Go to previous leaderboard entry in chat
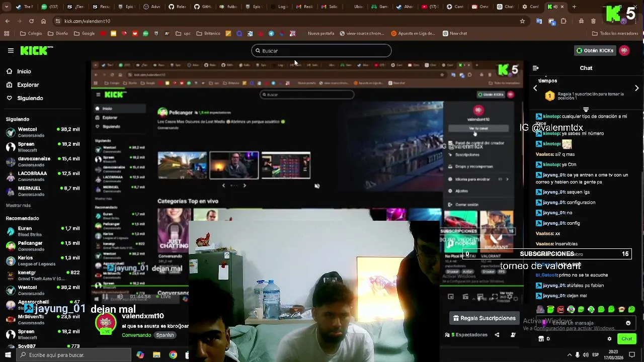644x362 pixels. tap(535, 88)
